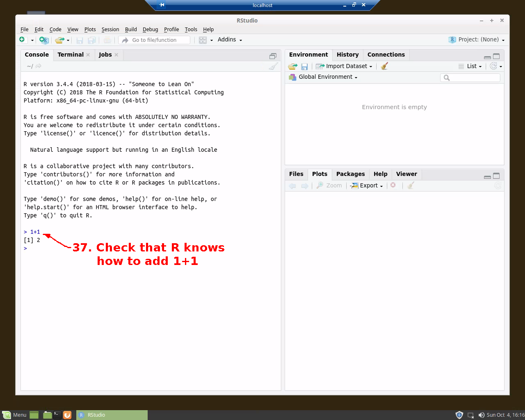Minimize the Plots pane

[487, 176]
